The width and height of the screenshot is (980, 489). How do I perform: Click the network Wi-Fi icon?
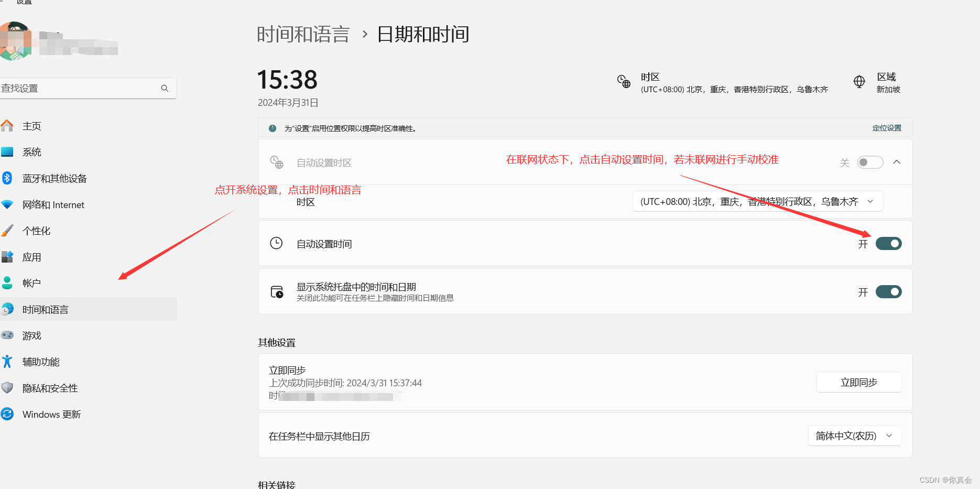[x=7, y=204]
